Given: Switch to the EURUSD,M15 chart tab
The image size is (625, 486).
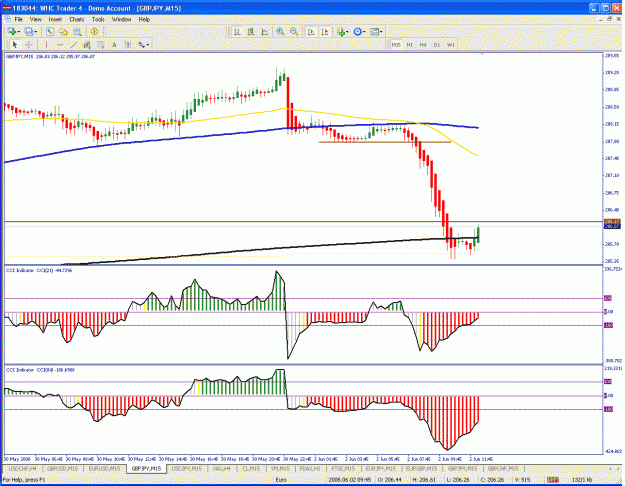Looking at the screenshot, I should pos(104,468).
